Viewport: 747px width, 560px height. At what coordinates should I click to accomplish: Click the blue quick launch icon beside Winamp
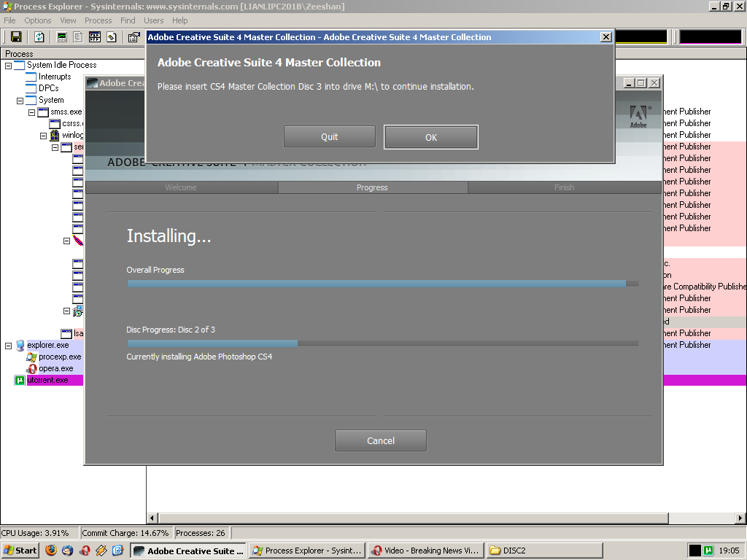click(x=117, y=551)
